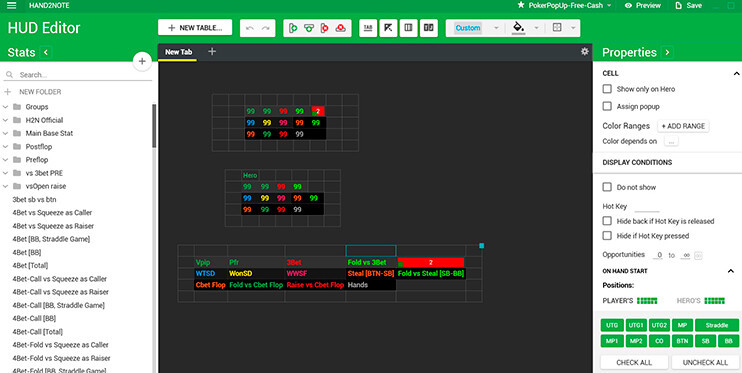This screenshot has height=373, width=742.
Task: Click the red delete-row icon
Action: coord(341,28)
